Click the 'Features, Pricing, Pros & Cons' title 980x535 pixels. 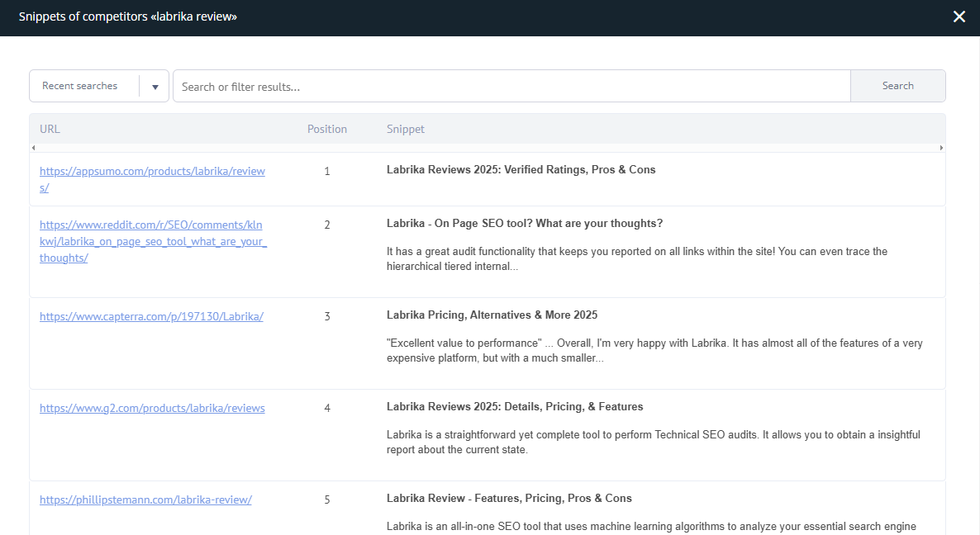[509, 499]
